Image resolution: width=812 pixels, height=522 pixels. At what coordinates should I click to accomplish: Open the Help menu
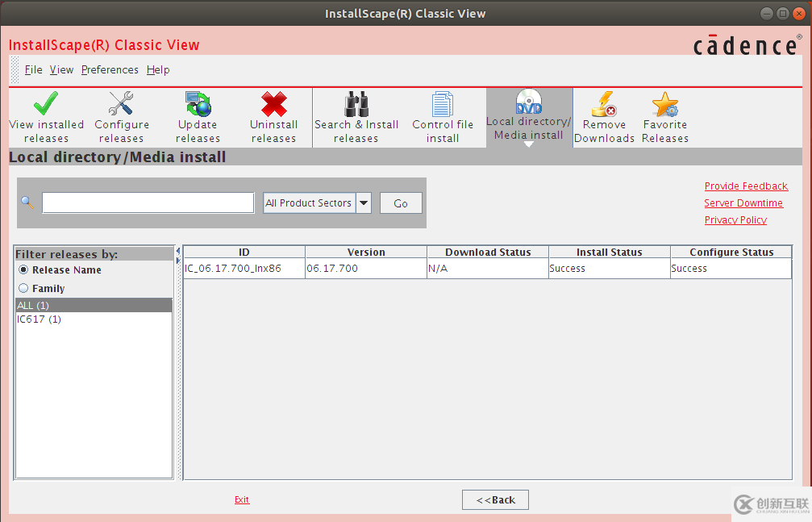coord(158,69)
